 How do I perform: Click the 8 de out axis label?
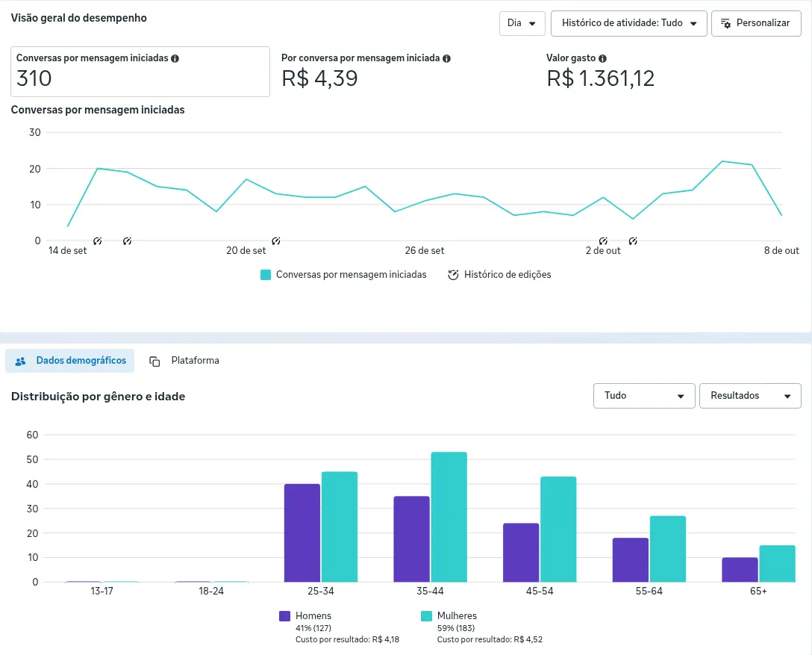781,251
